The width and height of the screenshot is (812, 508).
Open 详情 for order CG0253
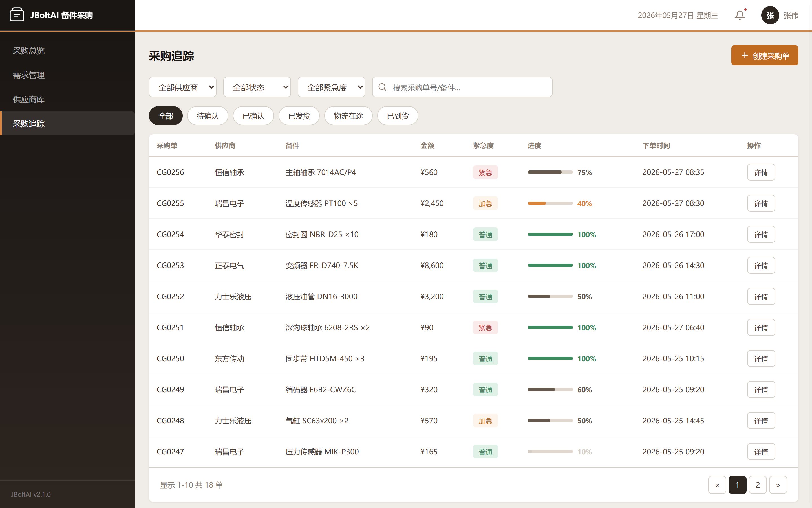pyautogui.click(x=761, y=265)
